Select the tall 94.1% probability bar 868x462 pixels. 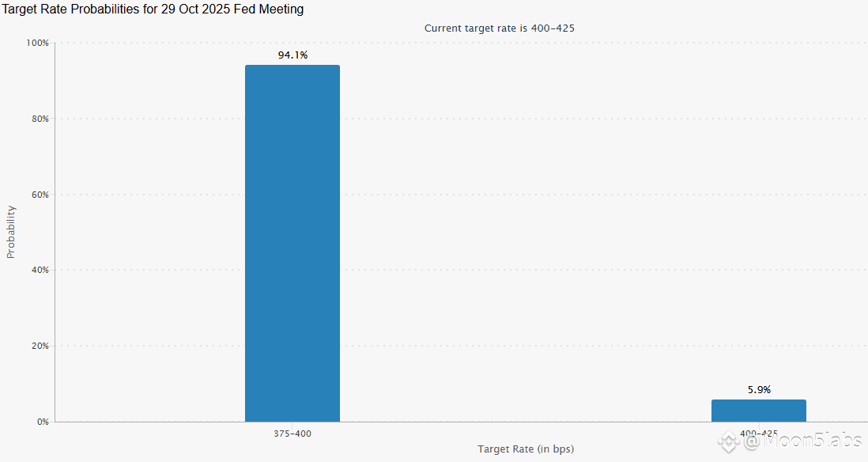coord(292,243)
